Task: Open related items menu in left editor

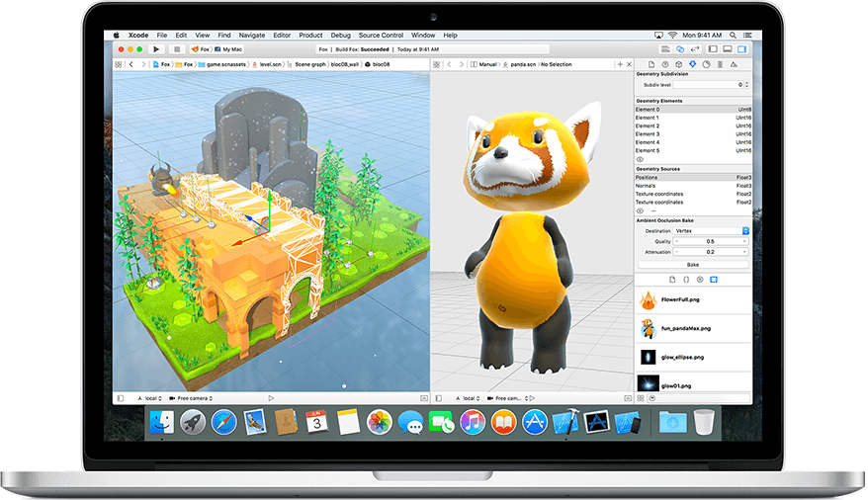Action: 119,64
